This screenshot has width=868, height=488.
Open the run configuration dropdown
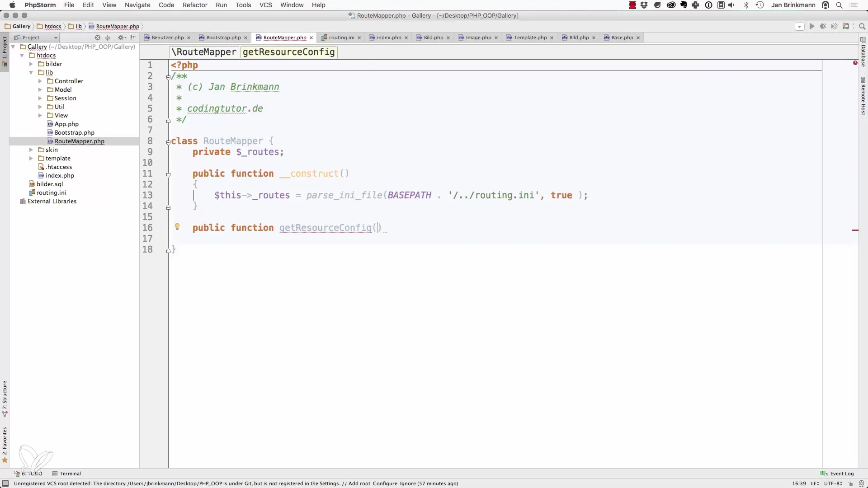click(799, 27)
